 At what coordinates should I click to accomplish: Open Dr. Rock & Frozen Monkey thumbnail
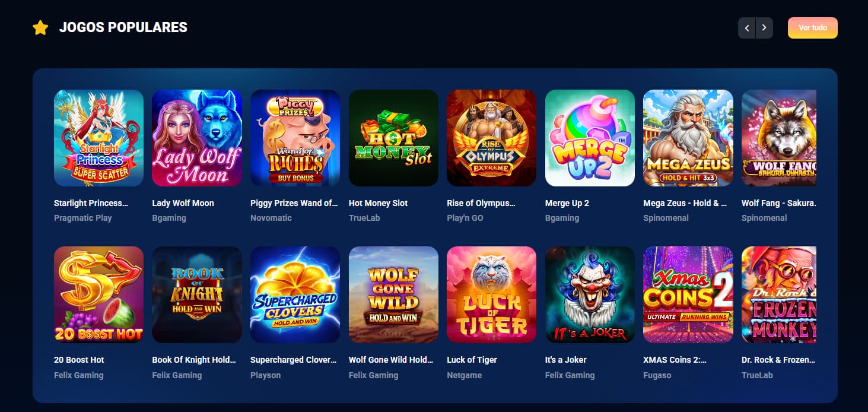779,294
